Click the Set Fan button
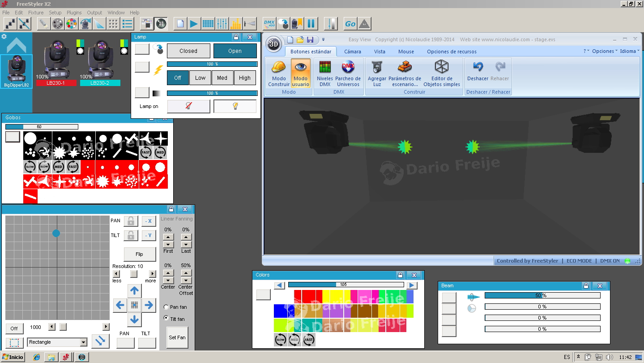Viewport: 644px width, 363px height. tap(177, 337)
